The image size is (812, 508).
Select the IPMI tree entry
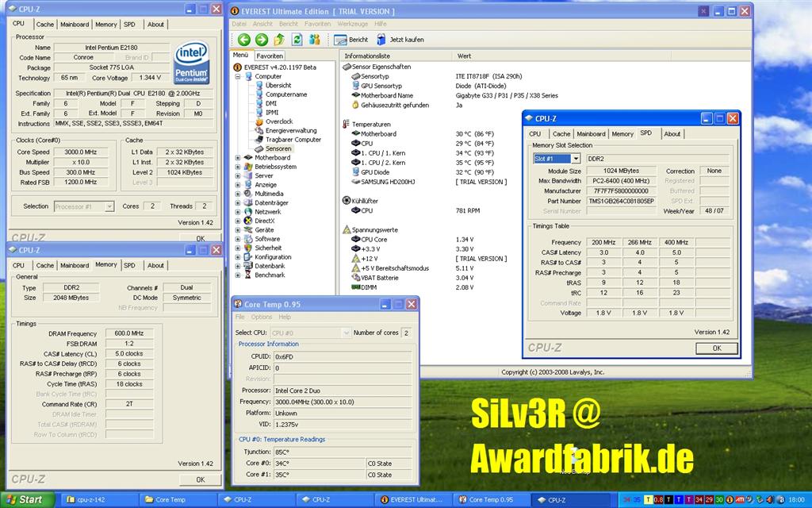pos(272,113)
